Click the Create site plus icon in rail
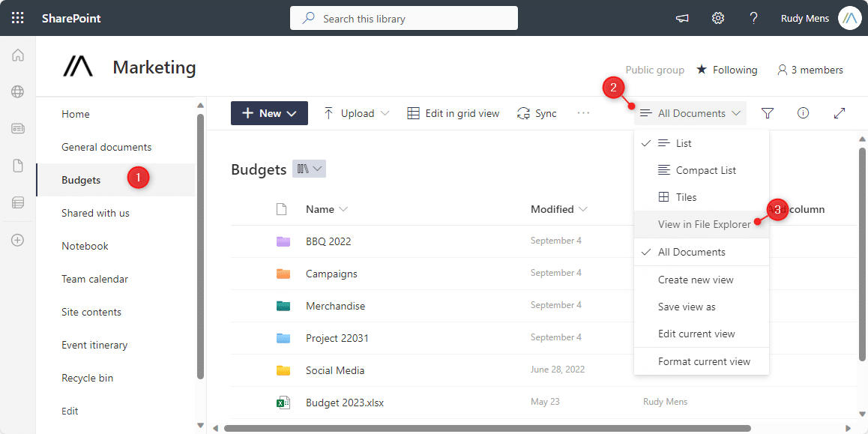This screenshot has height=434, width=868. [18, 241]
